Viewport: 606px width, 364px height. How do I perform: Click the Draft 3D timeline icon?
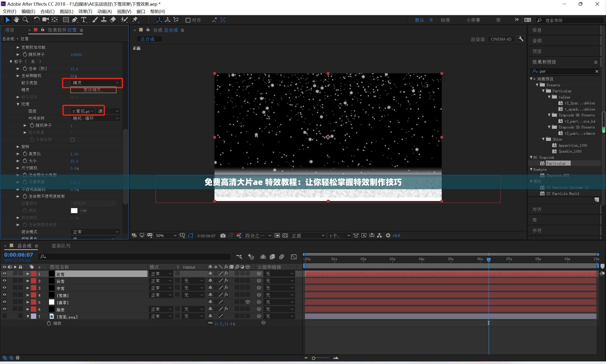click(x=251, y=257)
